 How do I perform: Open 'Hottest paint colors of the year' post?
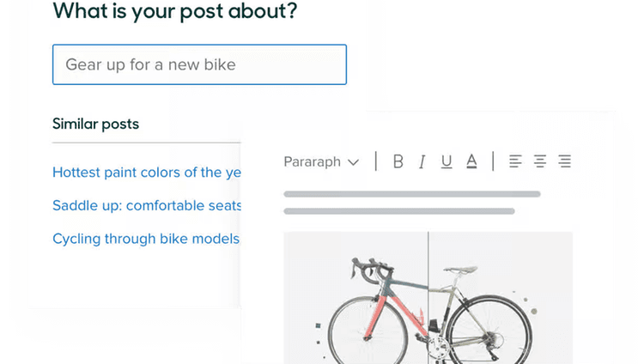tap(147, 173)
